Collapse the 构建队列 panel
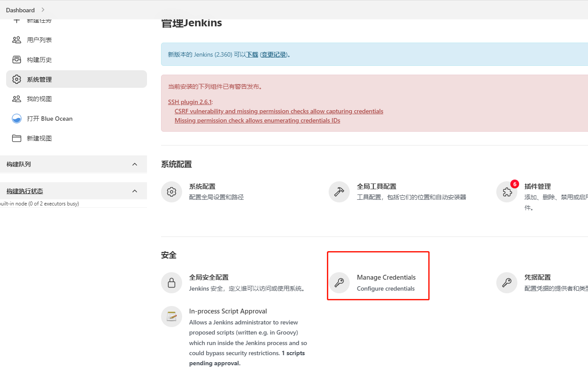Image resolution: width=588 pixels, height=378 pixels. coord(135,164)
